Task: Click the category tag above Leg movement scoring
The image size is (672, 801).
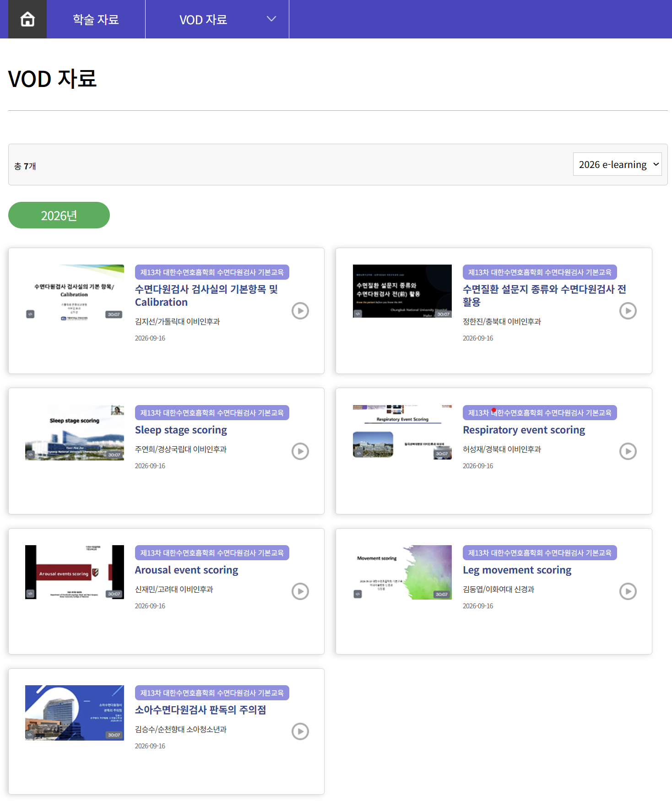Action: coord(540,553)
